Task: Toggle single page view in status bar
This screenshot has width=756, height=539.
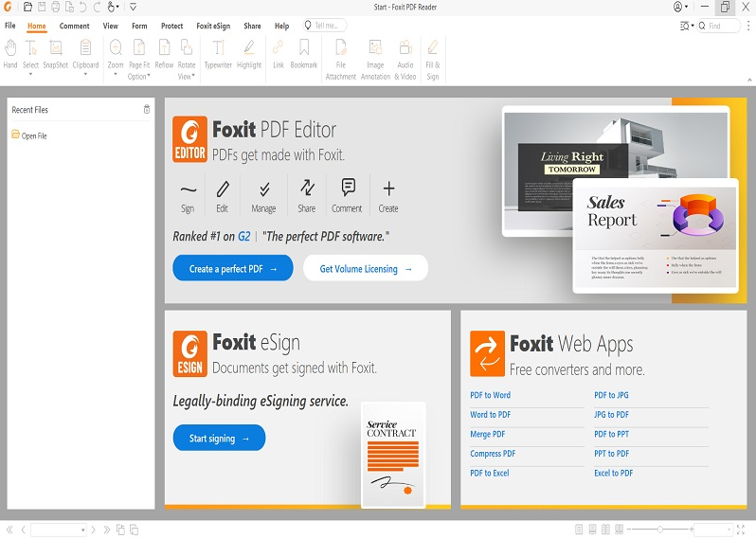Action: pyautogui.click(x=579, y=530)
